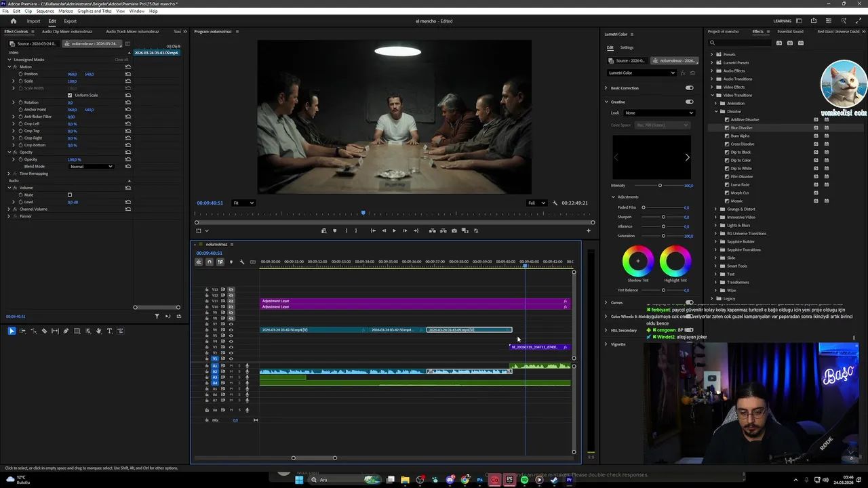
Task: Toggle captions track options icon in timeline
Action: (253, 262)
